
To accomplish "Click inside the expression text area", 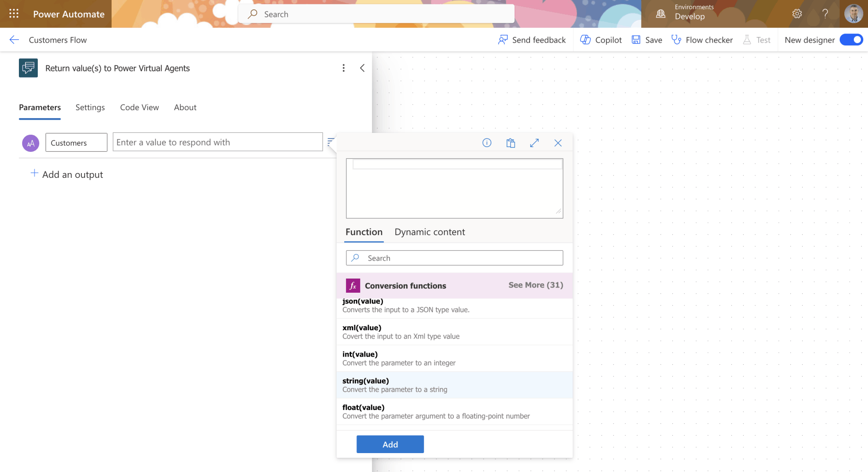I will (x=454, y=188).
